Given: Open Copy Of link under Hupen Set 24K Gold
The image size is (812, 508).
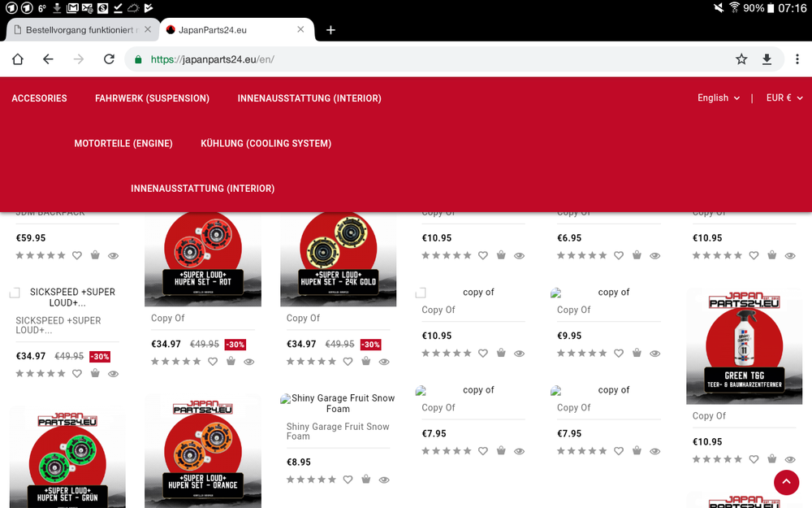Looking at the screenshot, I should click(303, 319).
